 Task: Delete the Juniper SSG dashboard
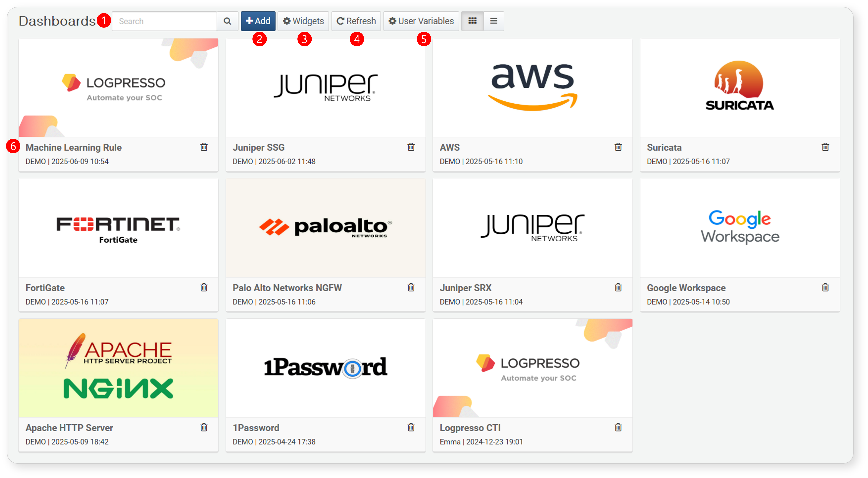coord(411,147)
